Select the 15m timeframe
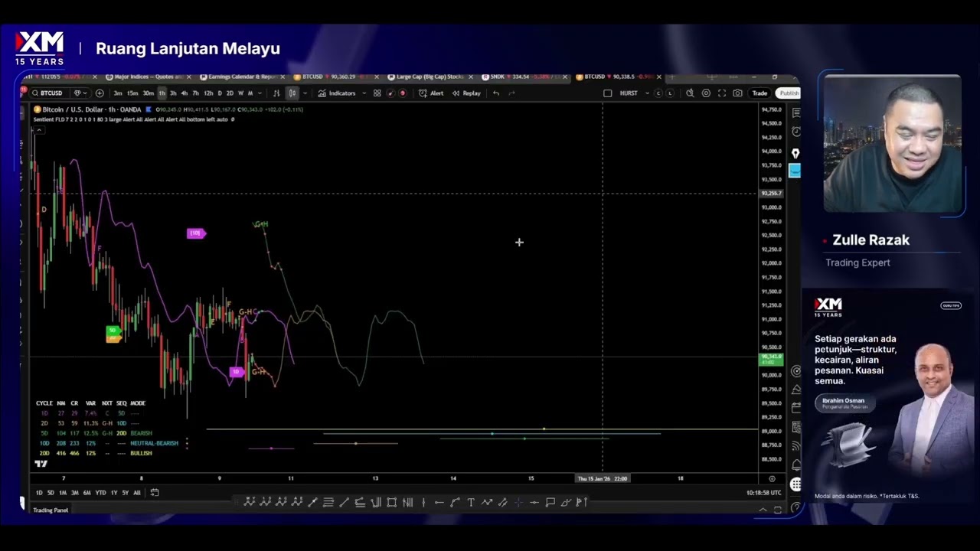The image size is (980, 551). click(x=132, y=93)
